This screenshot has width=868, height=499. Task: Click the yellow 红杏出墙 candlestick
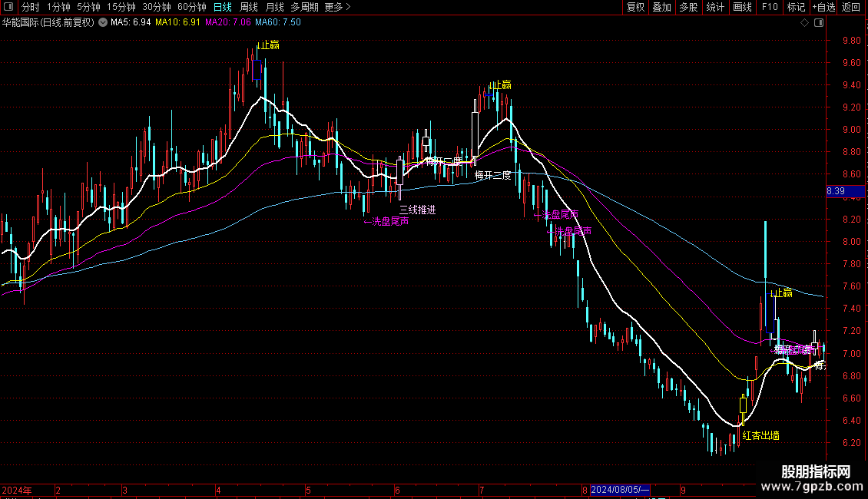point(743,405)
